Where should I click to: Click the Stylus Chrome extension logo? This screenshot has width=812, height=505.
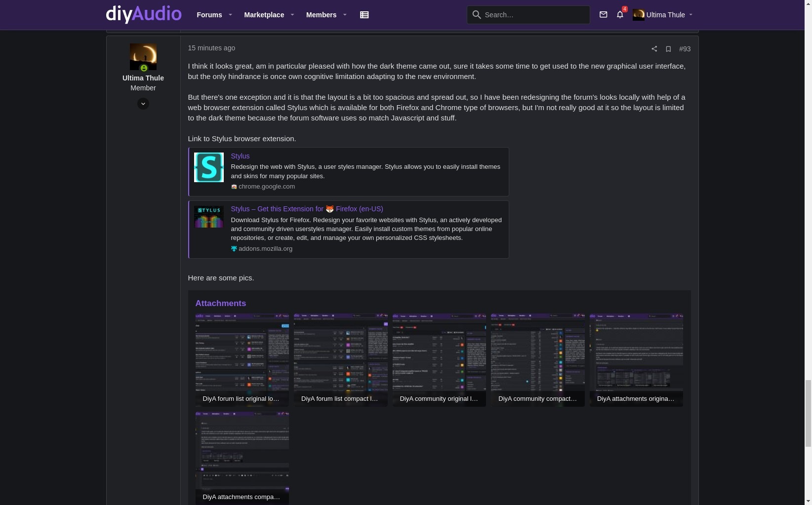click(209, 167)
